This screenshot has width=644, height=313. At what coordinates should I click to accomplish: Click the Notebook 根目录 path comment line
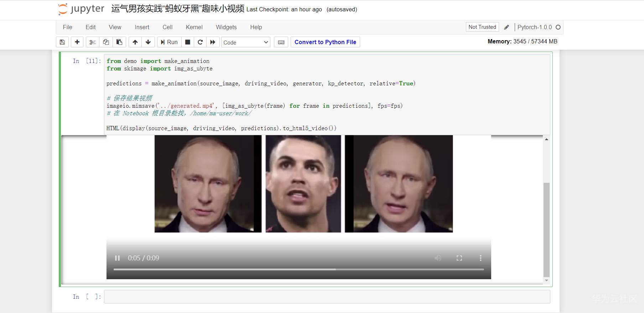click(x=179, y=113)
